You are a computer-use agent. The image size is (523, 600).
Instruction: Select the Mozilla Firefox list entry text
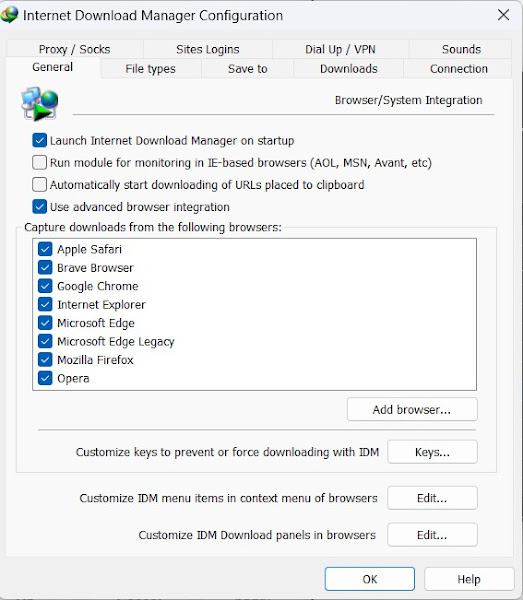coord(95,360)
